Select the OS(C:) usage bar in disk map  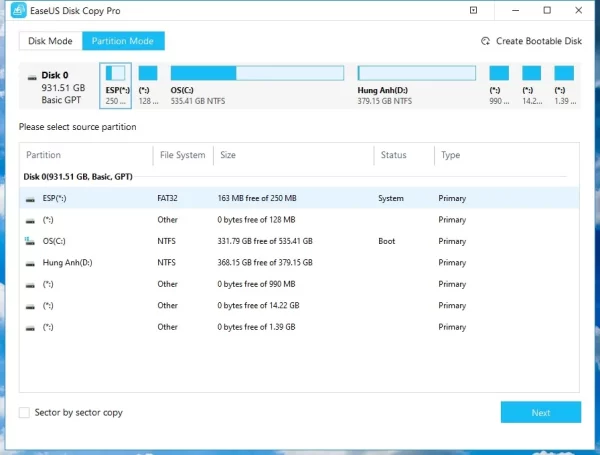point(257,73)
